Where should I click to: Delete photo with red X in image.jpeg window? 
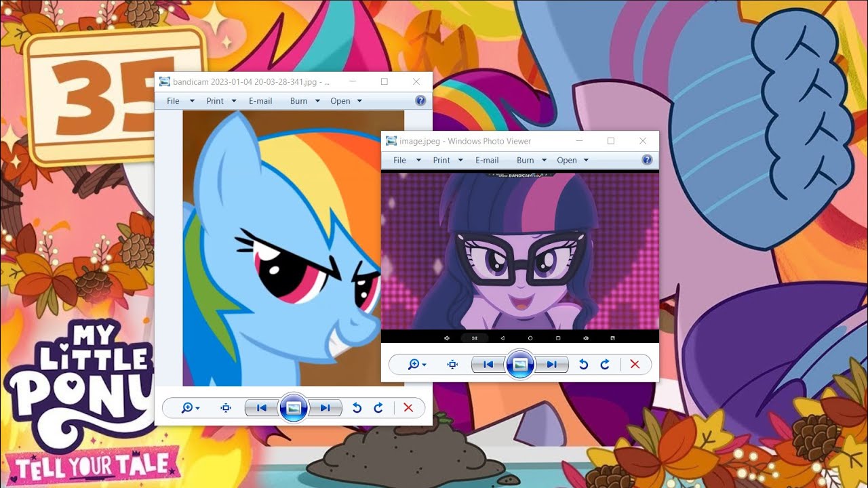coord(635,365)
